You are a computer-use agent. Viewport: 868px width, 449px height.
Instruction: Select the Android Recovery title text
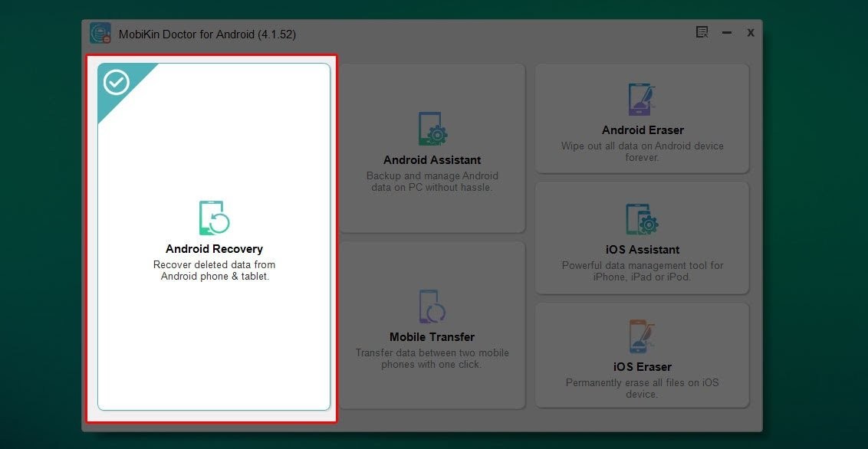point(214,249)
